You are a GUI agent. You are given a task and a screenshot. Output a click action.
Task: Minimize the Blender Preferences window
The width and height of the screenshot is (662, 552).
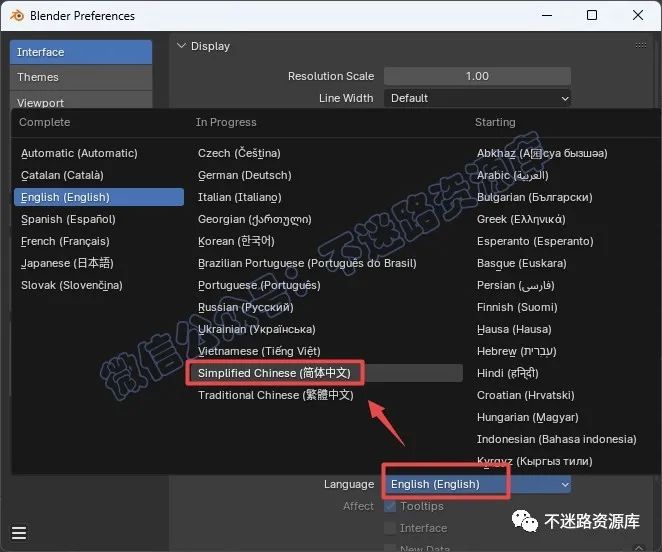click(x=547, y=16)
